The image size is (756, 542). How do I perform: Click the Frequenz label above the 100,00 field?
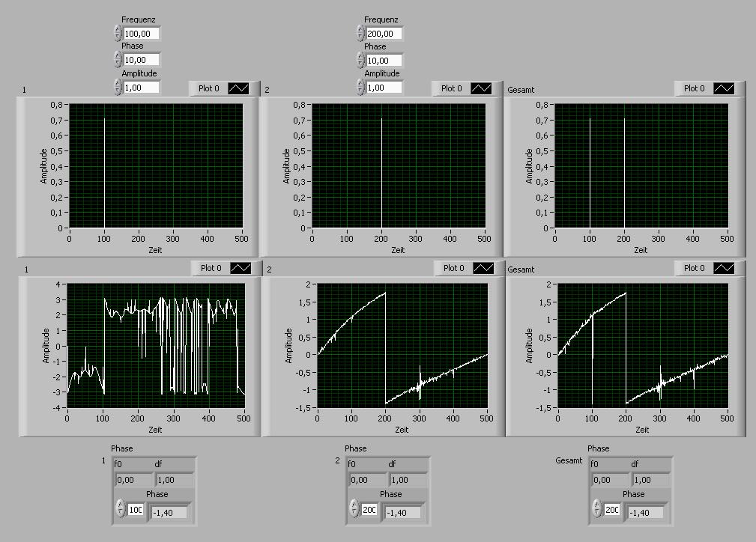(x=139, y=19)
